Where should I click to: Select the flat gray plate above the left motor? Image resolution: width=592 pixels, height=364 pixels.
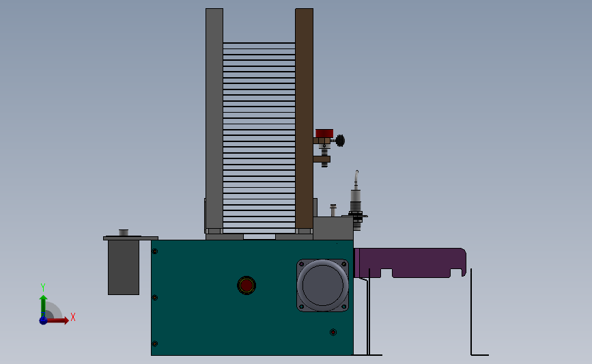pos(130,238)
